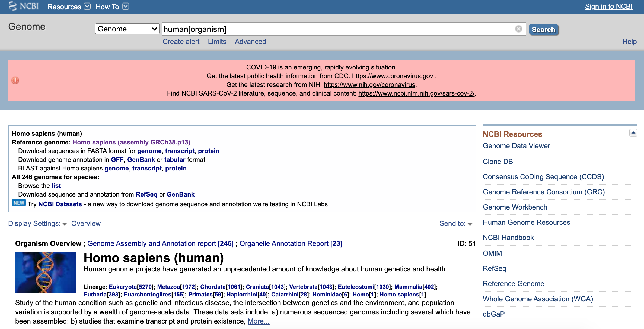This screenshot has height=329, width=644.
Task: BLAST against Homo sapiens protein link
Action: point(176,168)
